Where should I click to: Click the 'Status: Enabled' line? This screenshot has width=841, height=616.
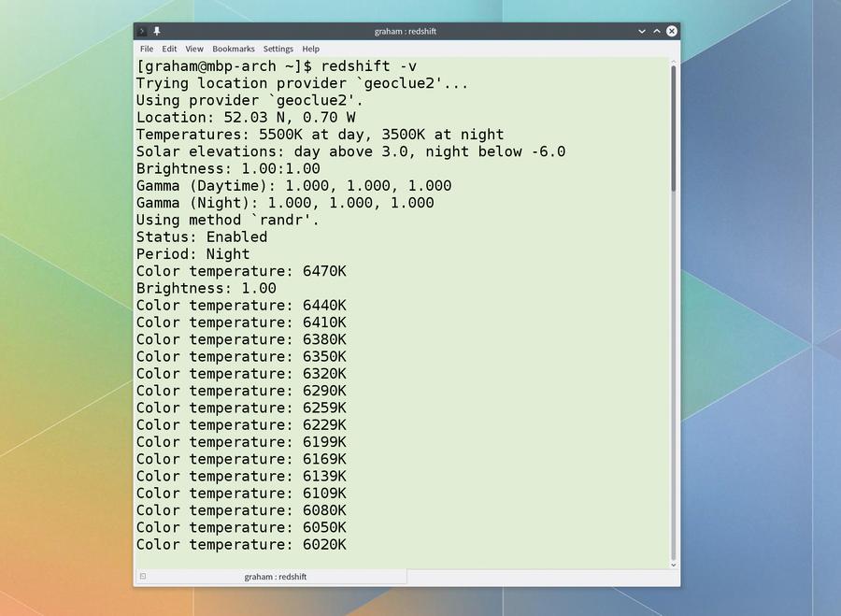(202, 236)
